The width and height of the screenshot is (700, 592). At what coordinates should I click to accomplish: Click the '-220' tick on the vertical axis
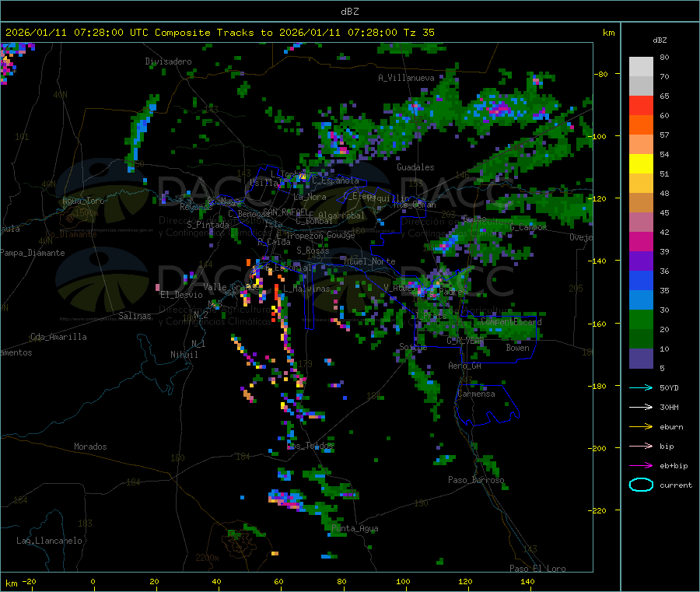pos(598,510)
